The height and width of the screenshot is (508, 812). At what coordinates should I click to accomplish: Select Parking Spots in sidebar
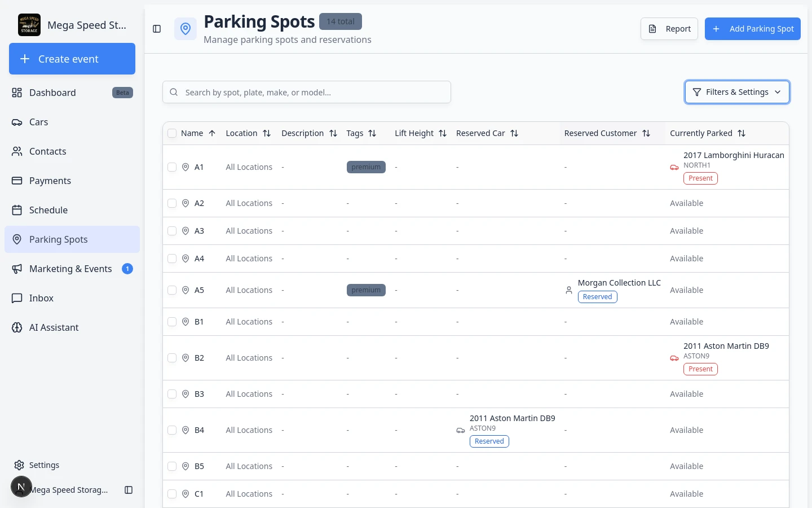coord(72,239)
